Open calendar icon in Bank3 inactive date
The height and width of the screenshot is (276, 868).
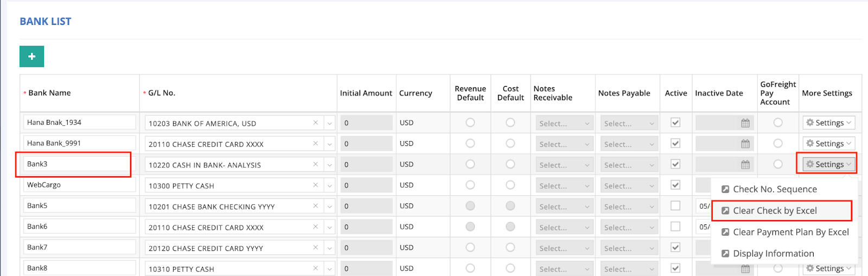pos(745,164)
